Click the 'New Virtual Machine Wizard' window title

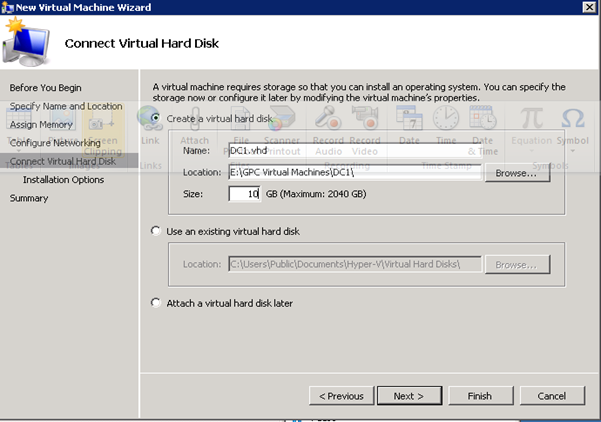(83, 7)
